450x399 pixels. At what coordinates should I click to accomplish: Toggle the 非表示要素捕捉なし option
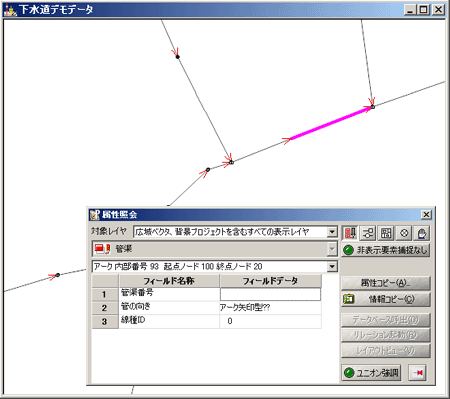pos(386,250)
